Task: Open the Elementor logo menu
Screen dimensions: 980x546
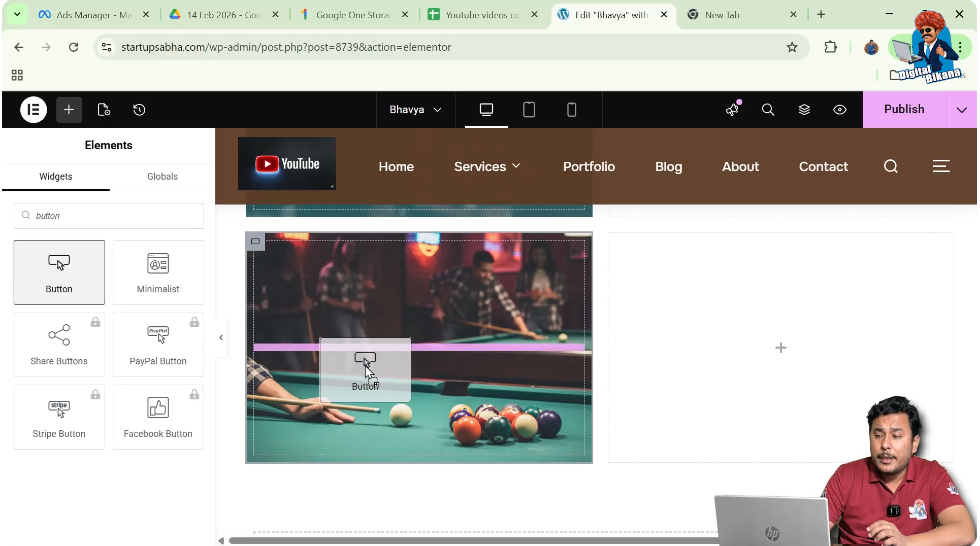Action: [x=34, y=110]
